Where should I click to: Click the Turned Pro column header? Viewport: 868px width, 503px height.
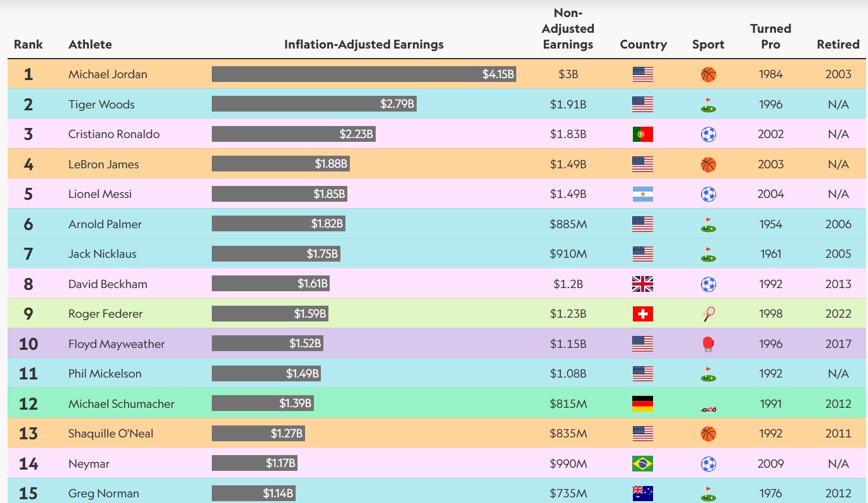[770, 37]
